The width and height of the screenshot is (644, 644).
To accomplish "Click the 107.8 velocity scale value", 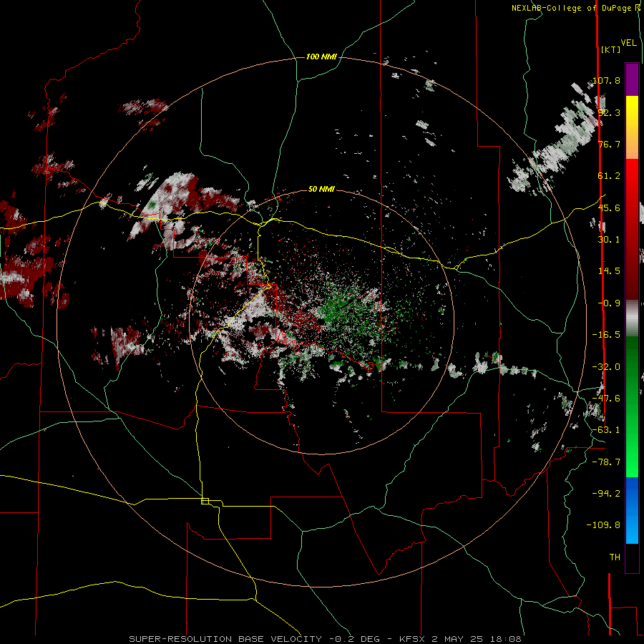I will [x=606, y=80].
